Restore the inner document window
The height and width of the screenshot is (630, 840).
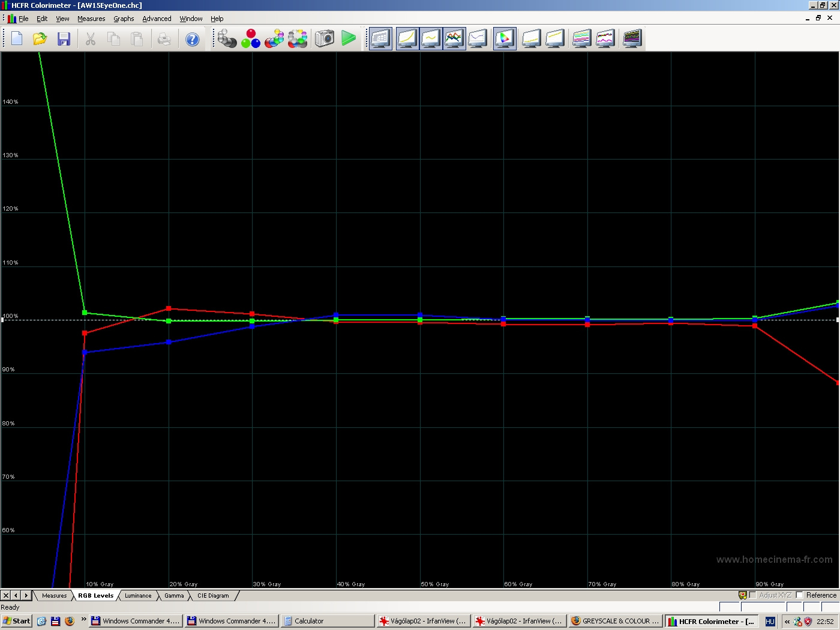[818, 18]
